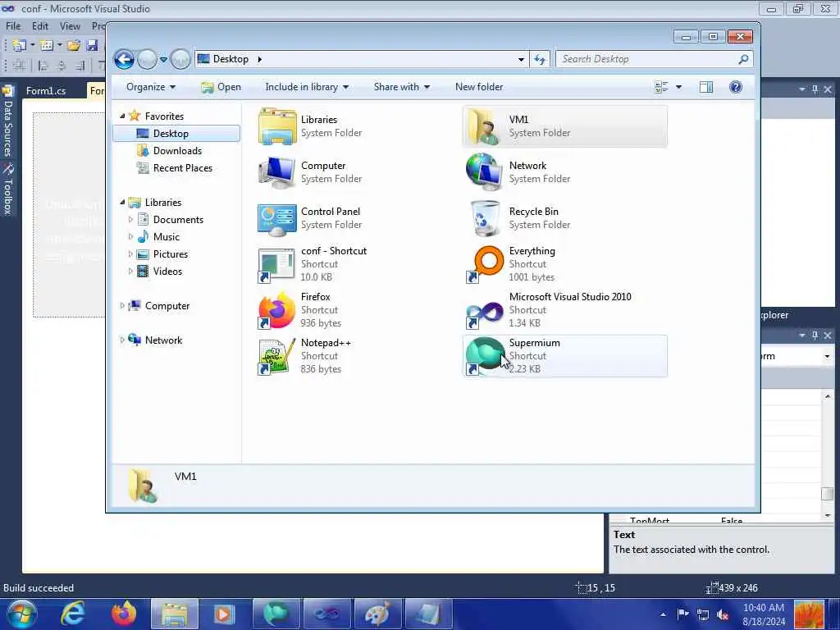
Task: Click the Desktop address bar path
Action: 231,59
